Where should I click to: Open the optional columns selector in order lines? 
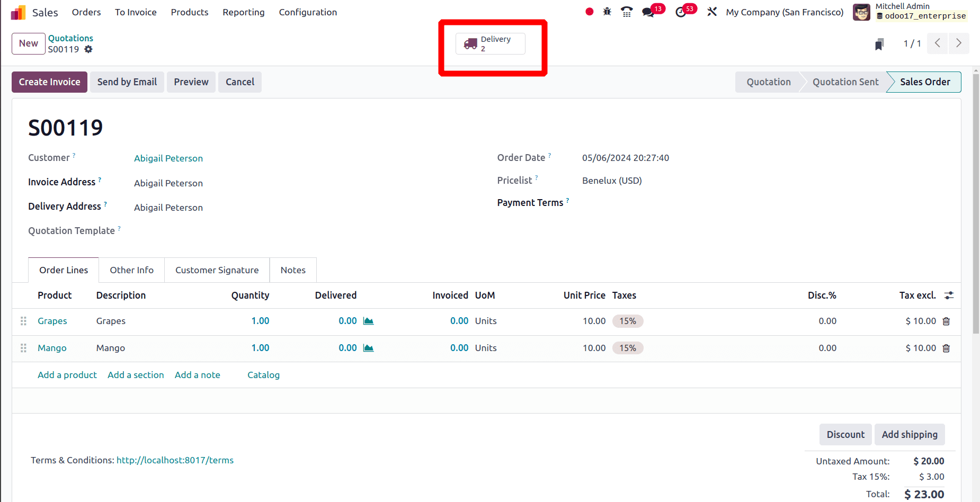949,295
